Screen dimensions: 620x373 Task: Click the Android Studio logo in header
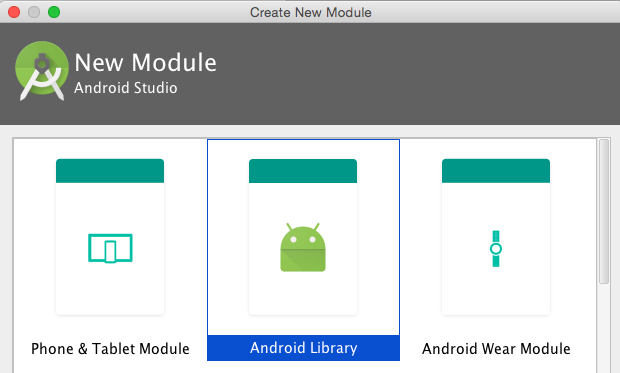tap(42, 70)
